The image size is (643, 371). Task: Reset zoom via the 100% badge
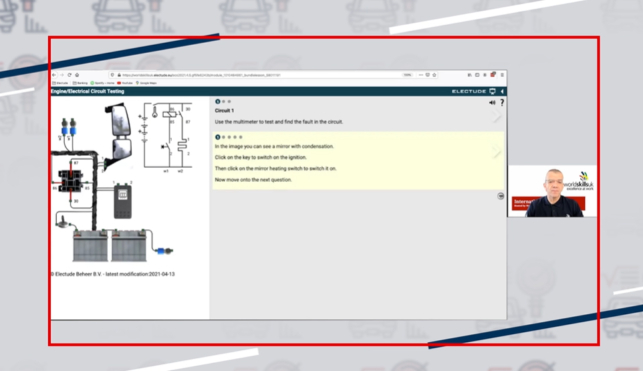click(x=407, y=75)
